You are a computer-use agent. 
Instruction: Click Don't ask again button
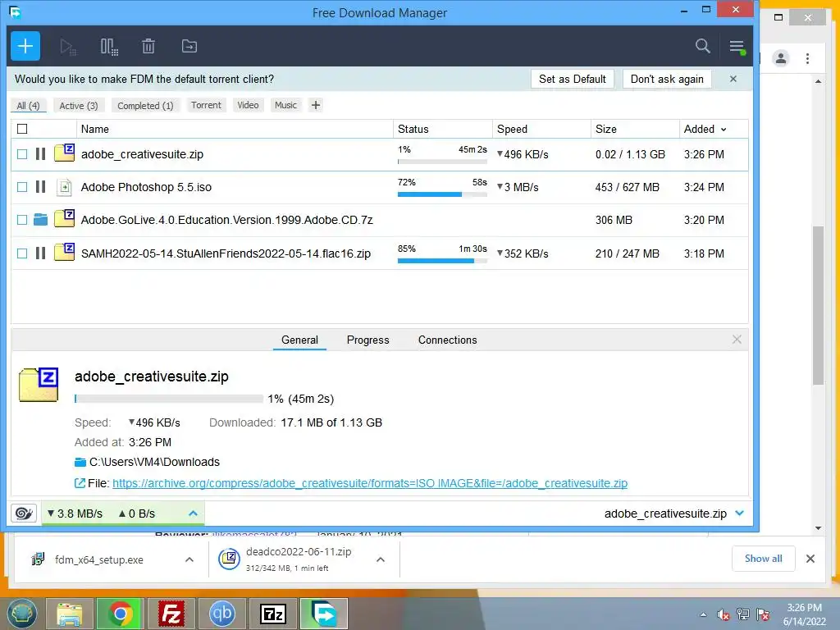tap(667, 79)
